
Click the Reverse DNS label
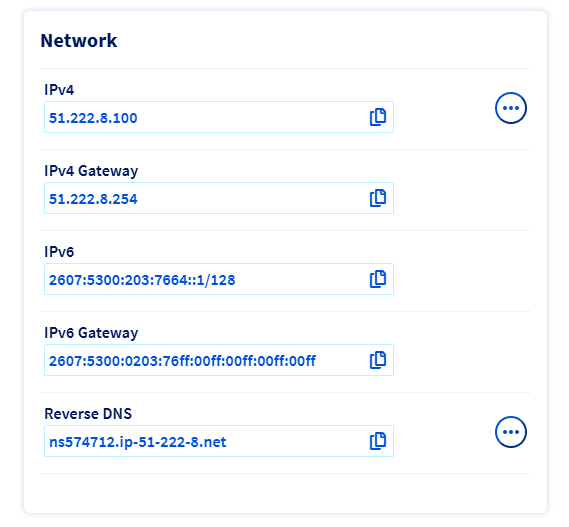point(88,414)
